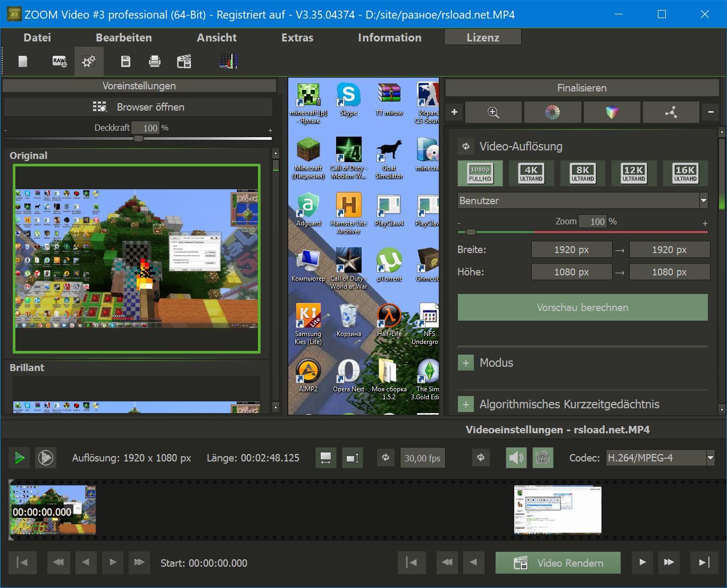Open the Codec H.264/MPEG-4 dropdown
This screenshot has width=727, height=588.
coord(661,458)
